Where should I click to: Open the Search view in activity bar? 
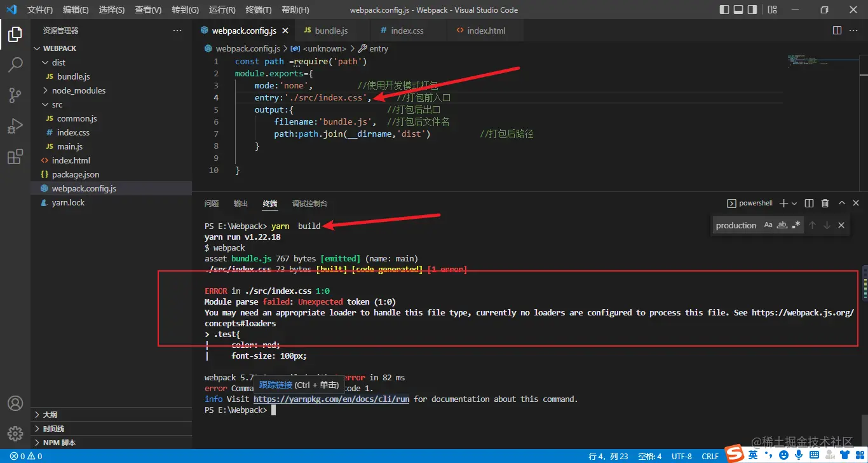[x=15, y=64]
